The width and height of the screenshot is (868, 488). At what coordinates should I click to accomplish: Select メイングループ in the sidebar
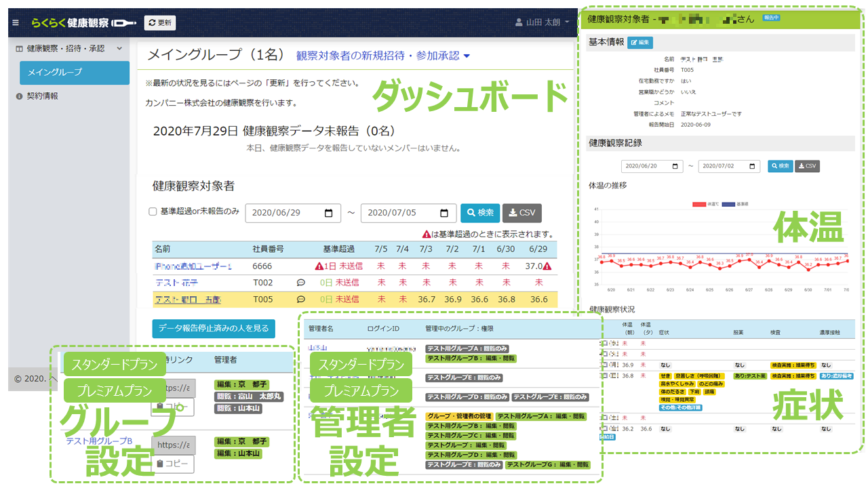coord(75,73)
